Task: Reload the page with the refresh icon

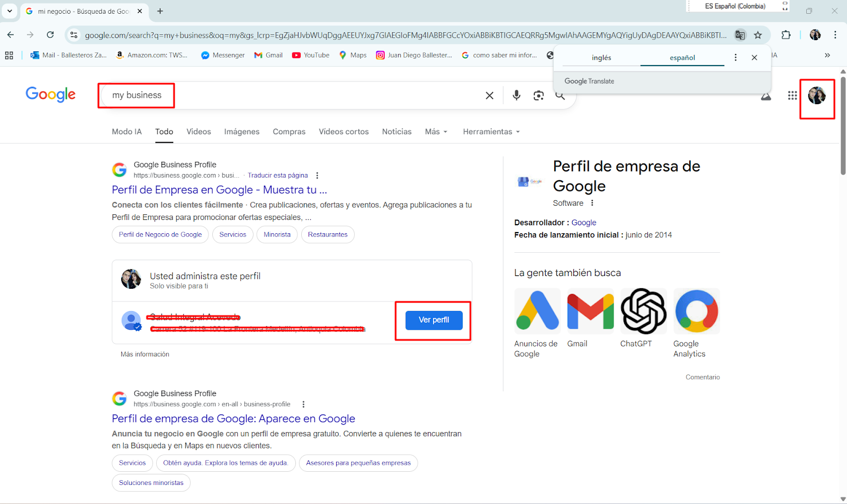Action: 50,35
